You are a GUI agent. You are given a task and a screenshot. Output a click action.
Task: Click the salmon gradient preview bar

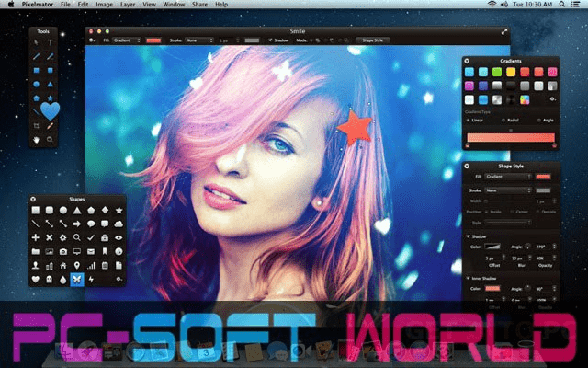(511, 137)
